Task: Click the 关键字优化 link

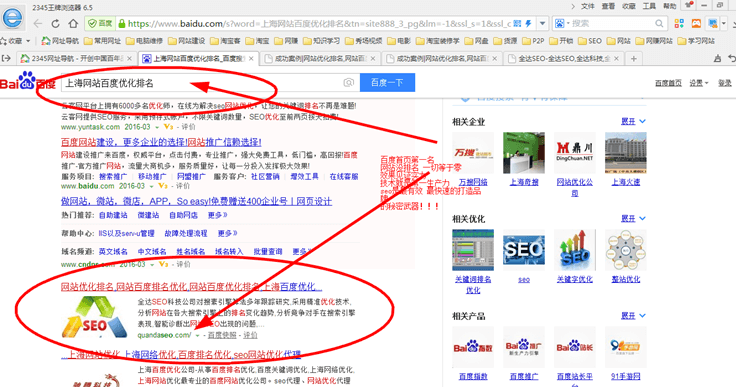Action: click(575, 279)
